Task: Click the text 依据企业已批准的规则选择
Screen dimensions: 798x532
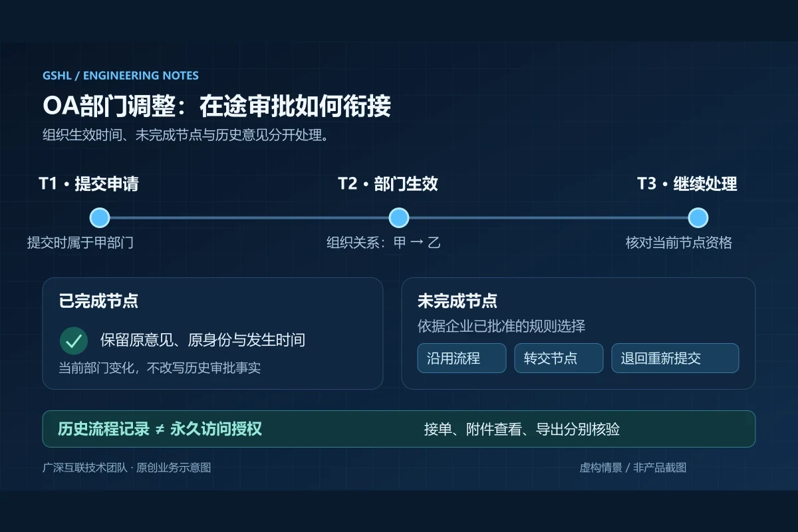Action: pos(501,327)
